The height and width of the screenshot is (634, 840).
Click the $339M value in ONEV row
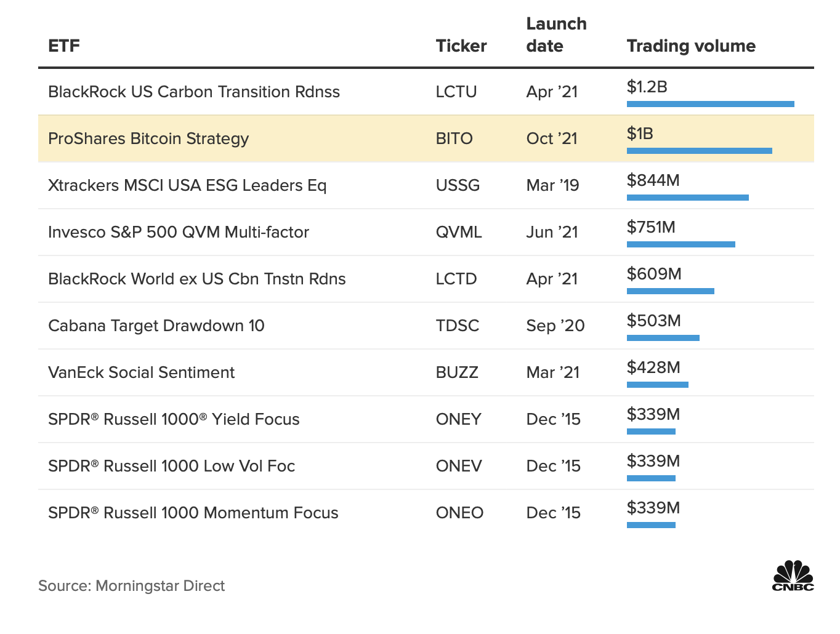click(653, 461)
